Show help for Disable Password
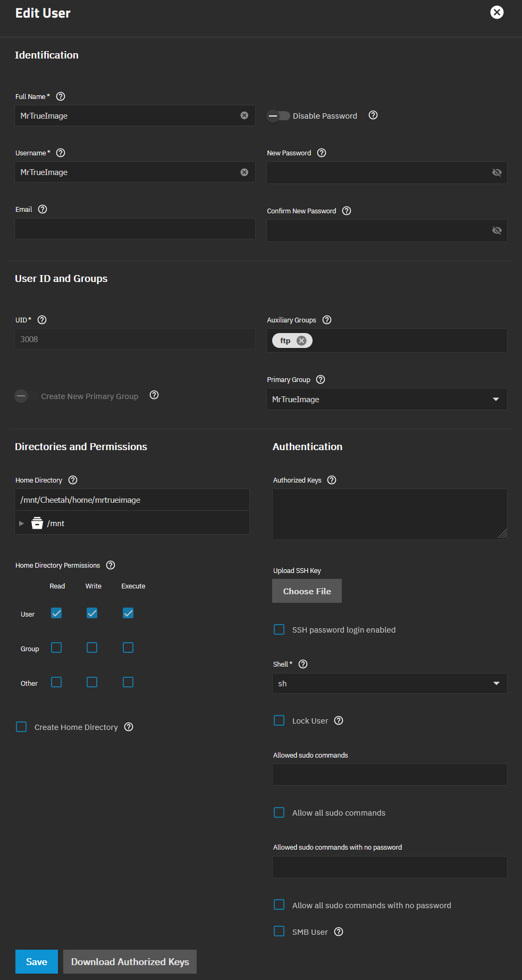The width and height of the screenshot is (522, 980). click(x=373, y=115)
